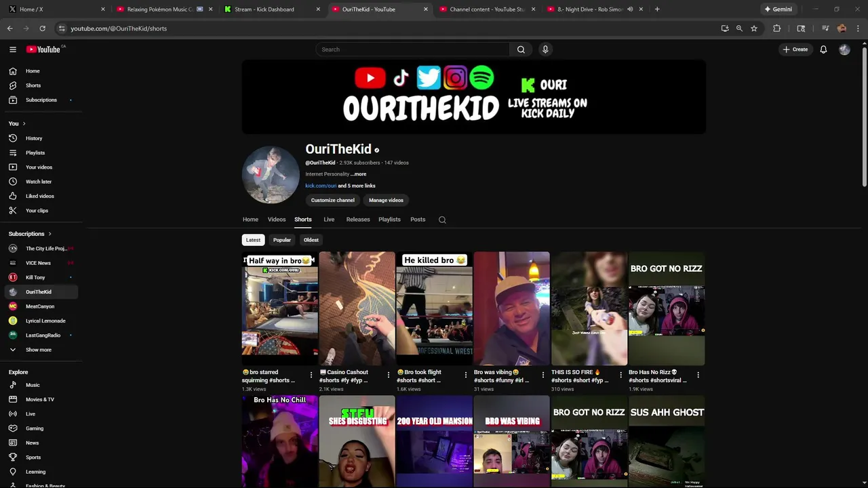Click the Create button
868x488 pixels.
795,49
